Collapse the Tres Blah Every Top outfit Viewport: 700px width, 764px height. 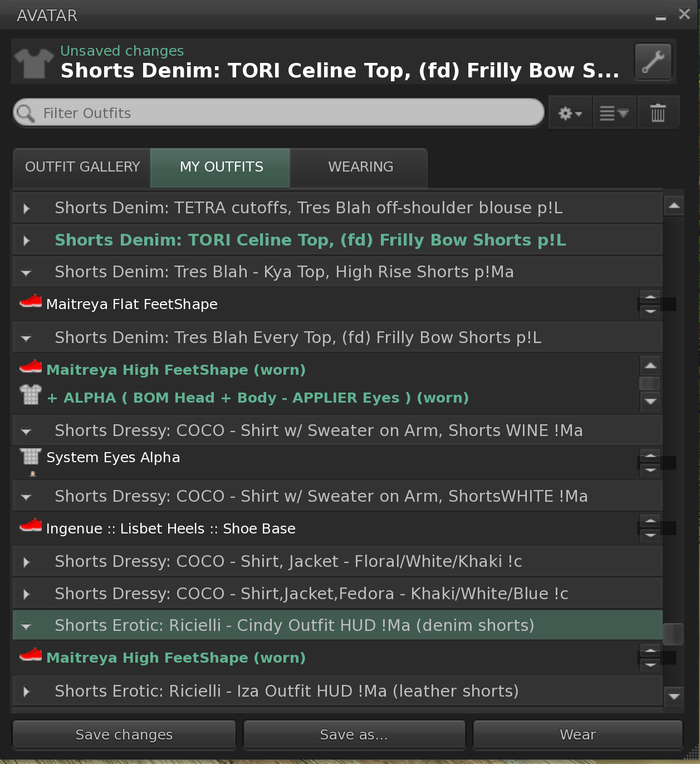pyautogui.click(x=26, y=338)
